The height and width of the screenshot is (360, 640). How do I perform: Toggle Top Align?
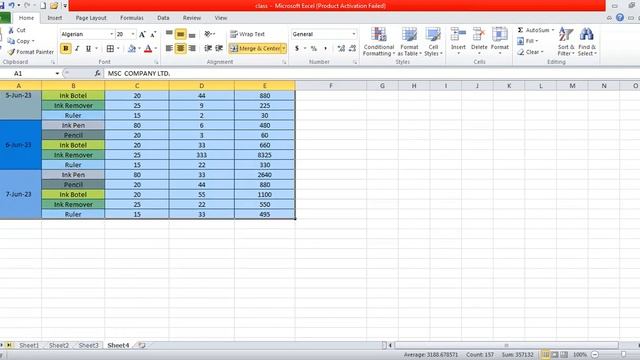[x=169, y=34]
